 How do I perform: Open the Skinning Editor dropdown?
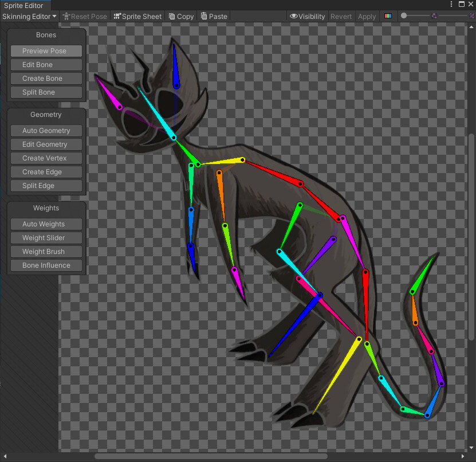[x=29, y=16]
